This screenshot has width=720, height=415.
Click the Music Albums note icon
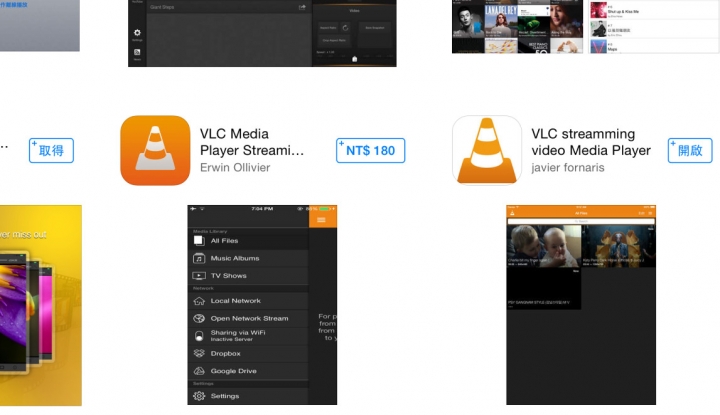[x=199, y=258]
